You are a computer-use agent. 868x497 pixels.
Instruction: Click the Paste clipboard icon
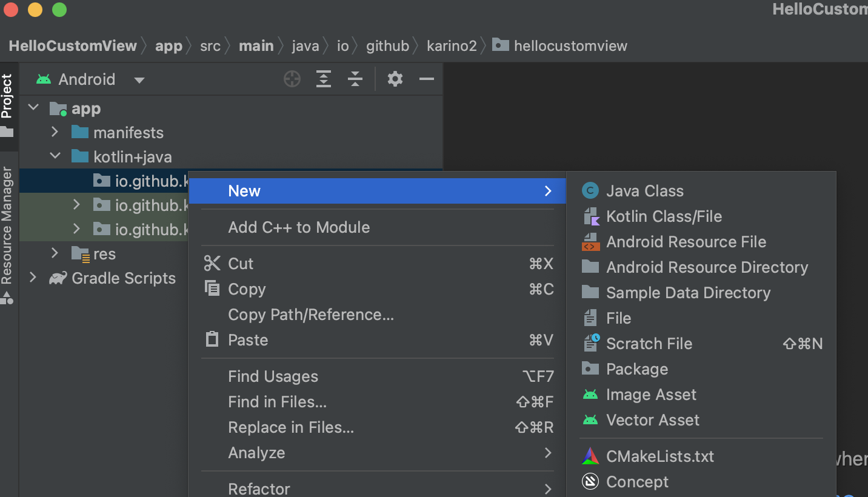[212, 339]
